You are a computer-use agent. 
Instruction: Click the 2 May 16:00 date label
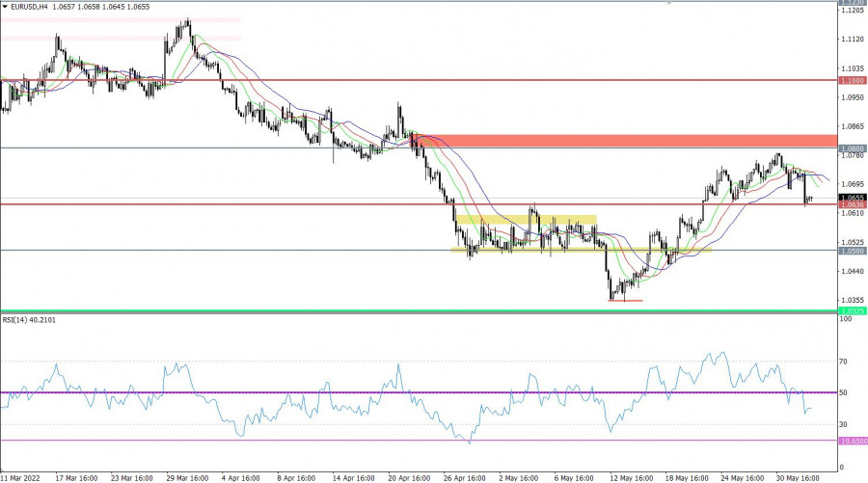[518, 478]
